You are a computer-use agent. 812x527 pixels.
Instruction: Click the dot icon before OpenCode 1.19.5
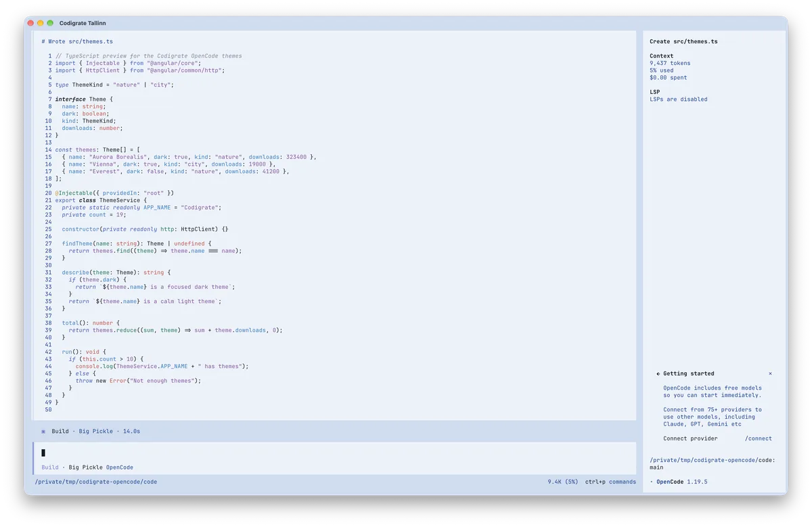651,482
